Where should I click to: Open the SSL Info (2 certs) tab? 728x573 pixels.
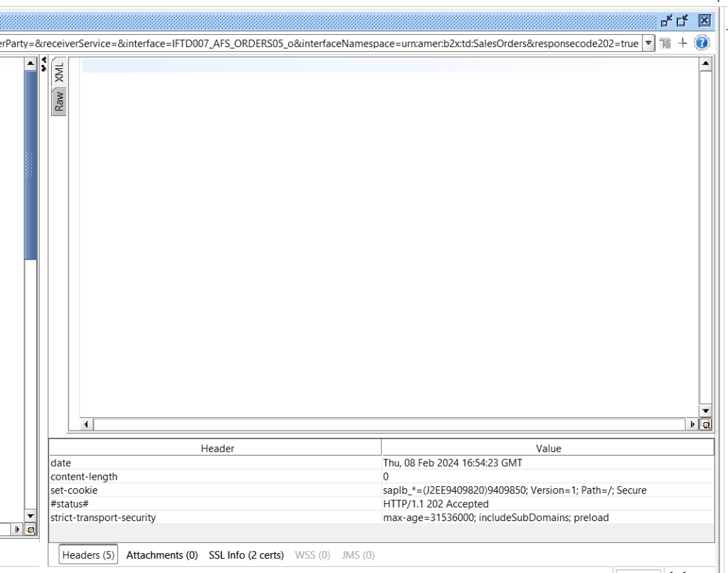(x=246, y=554)
